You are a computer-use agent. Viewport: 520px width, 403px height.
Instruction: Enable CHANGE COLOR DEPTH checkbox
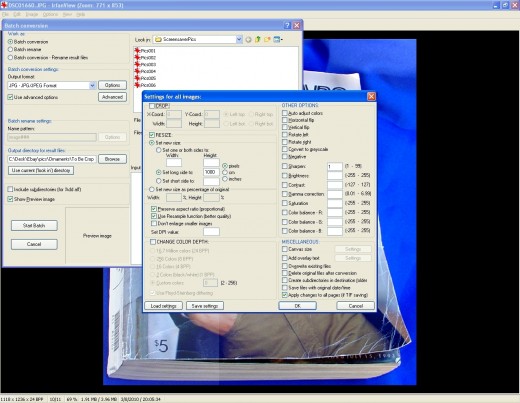153,242
